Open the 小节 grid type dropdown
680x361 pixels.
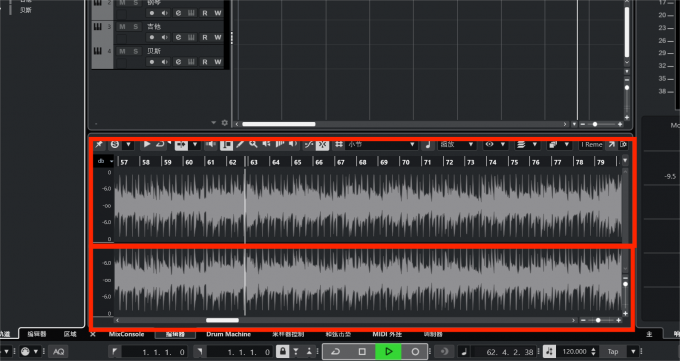[x=382, y=144]
